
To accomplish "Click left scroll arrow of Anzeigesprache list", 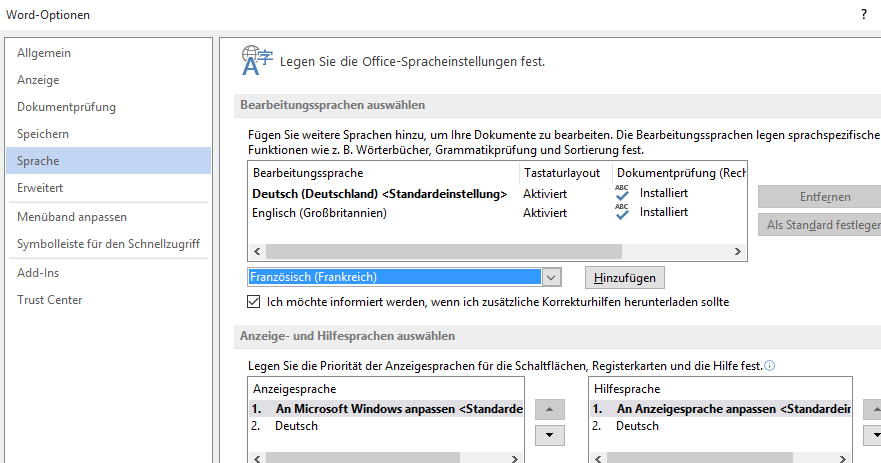I will 257,459.
